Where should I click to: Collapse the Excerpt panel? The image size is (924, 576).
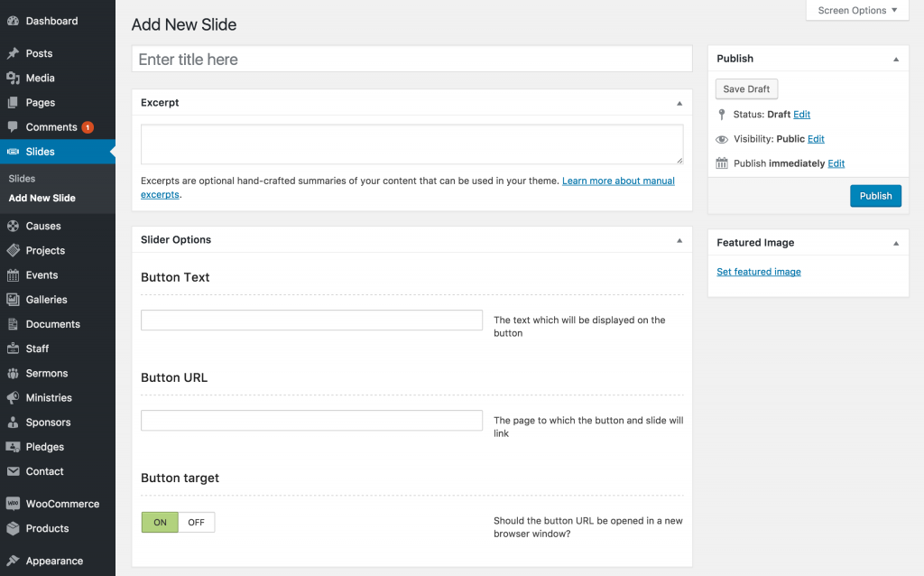679,102
